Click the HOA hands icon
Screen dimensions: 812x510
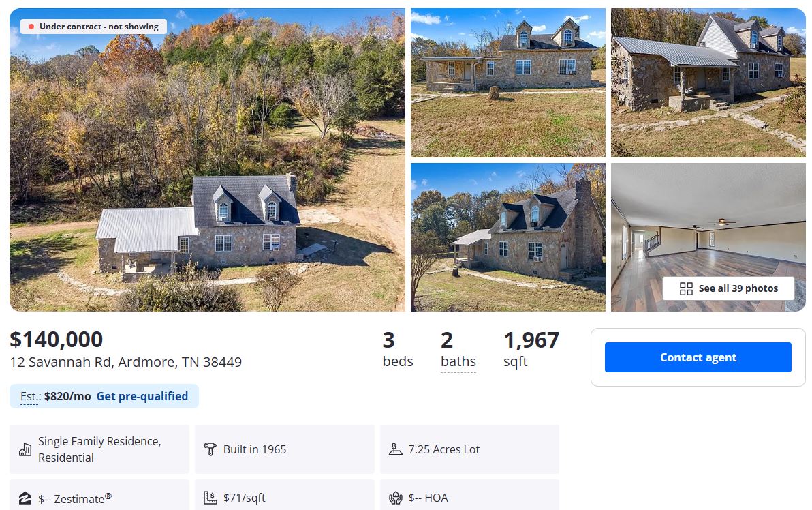395,498
